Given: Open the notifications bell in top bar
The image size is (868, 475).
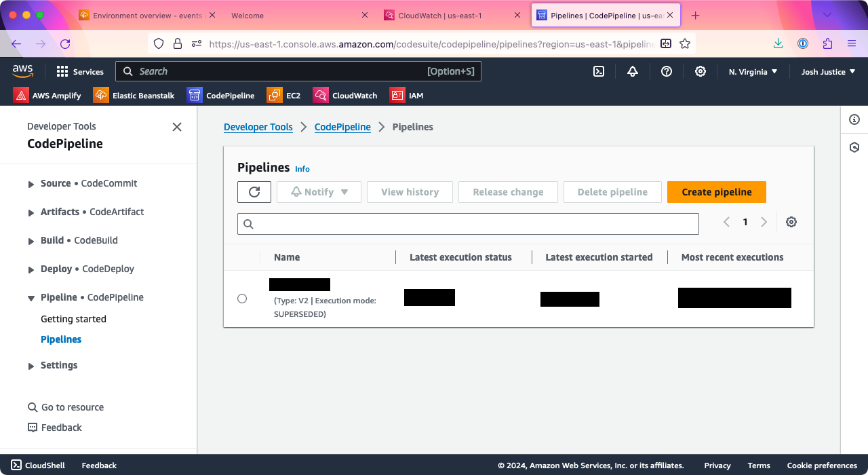Looking at the screenshot, I should pyautogui.click(x=633, y=71).
